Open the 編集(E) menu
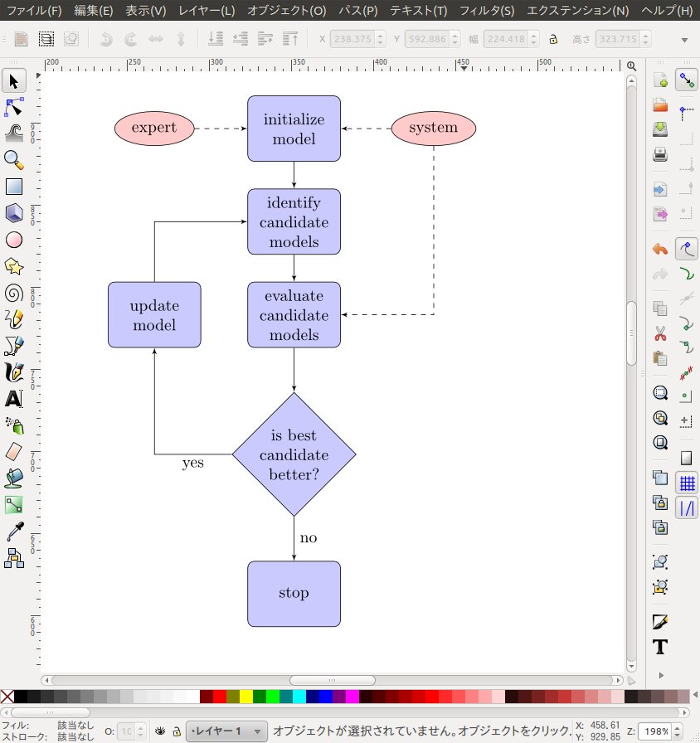700x743 pixels. pos(94,11)
